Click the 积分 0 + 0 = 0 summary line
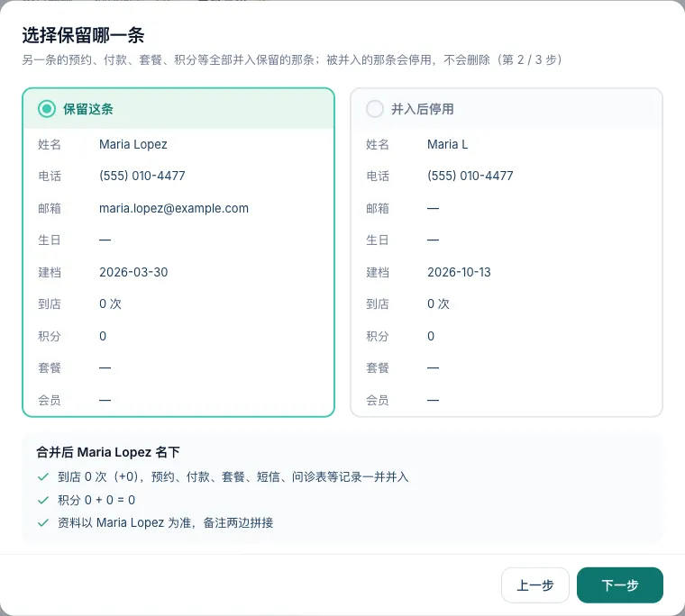This screenshot has height=616, width=685. tap(96, 500)
